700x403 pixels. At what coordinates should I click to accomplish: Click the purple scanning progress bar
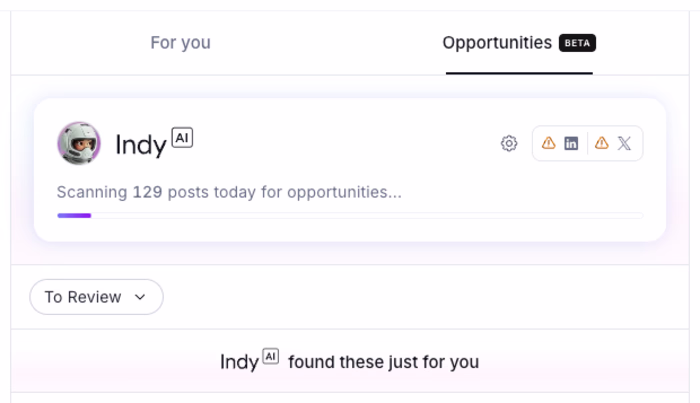click(x=74, y=215)
